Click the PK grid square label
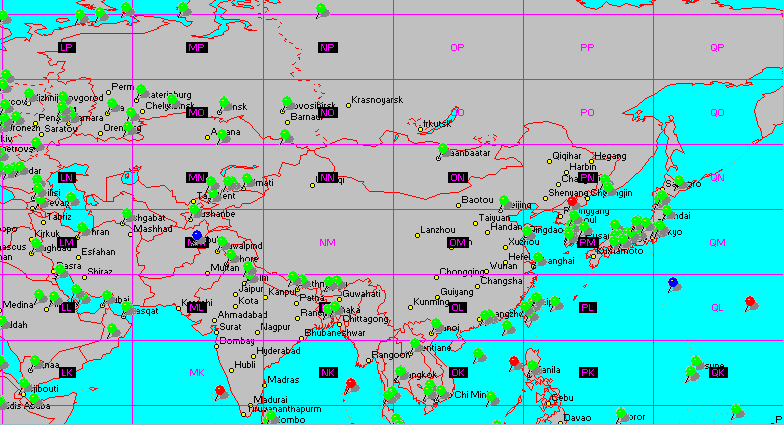Viewport: 784px width, 425px height. point(587,372)
